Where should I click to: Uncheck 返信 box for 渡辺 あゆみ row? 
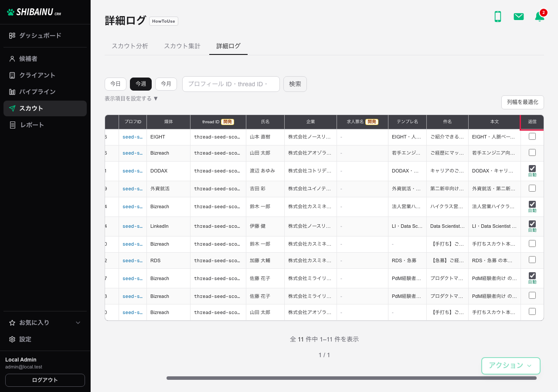click(x=532, y=169)
